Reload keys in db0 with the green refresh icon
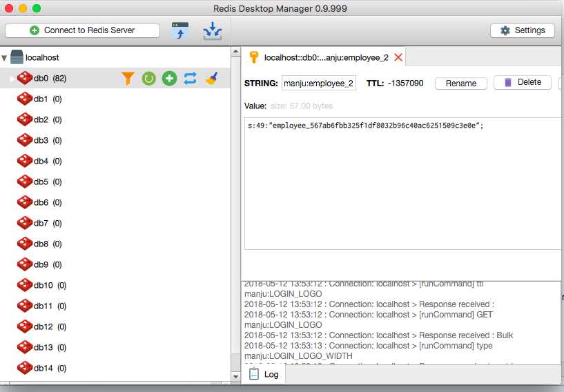The height and width of the screenshot is (392, 564). (x=148, y=78)
